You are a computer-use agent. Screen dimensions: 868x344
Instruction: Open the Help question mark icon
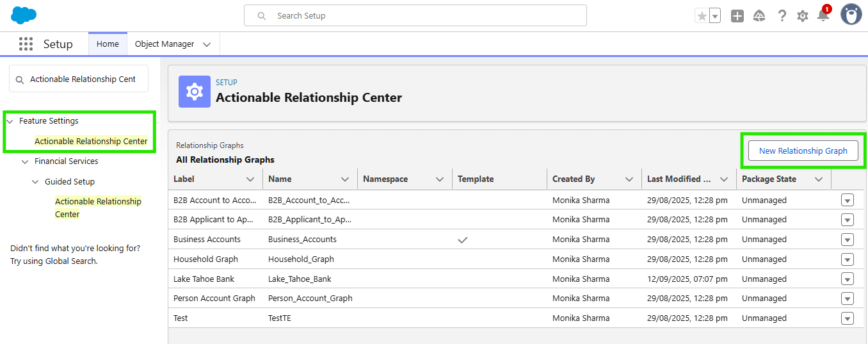click(782, 16)
